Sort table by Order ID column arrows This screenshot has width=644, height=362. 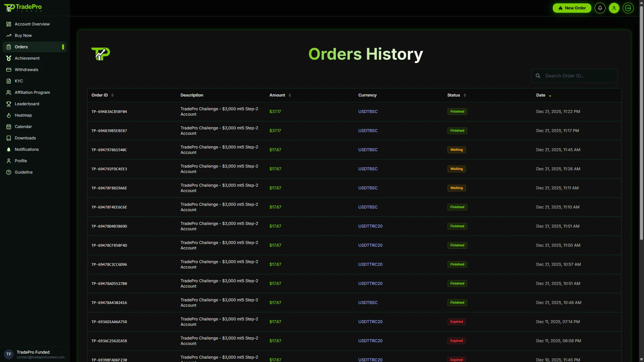[112, 95]
